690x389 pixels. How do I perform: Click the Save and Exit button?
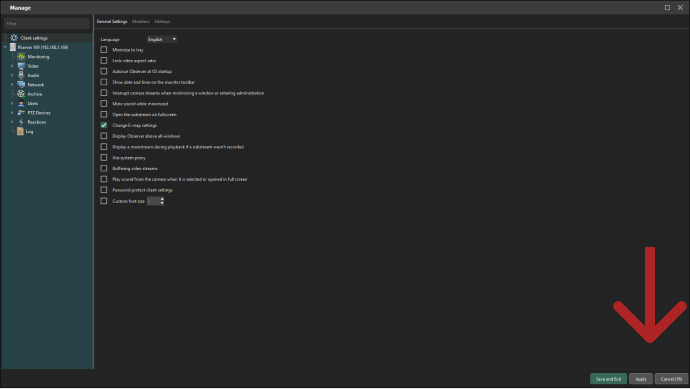tap(608, 379)
